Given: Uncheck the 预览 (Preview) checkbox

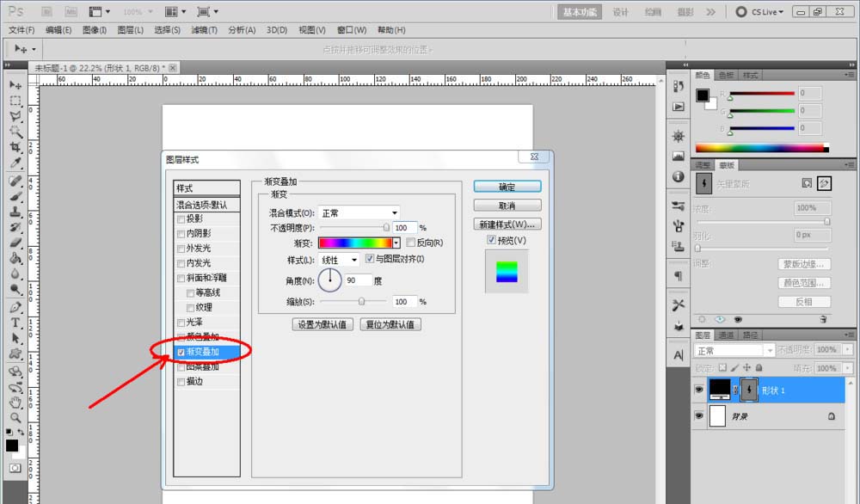Looking at the screenshot, I should click(491, 240).
